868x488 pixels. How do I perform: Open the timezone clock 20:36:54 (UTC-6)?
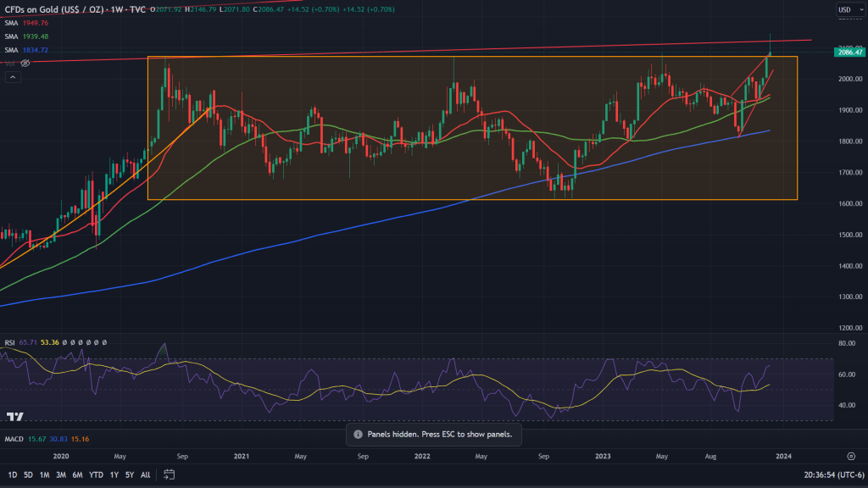pos(817,474)
